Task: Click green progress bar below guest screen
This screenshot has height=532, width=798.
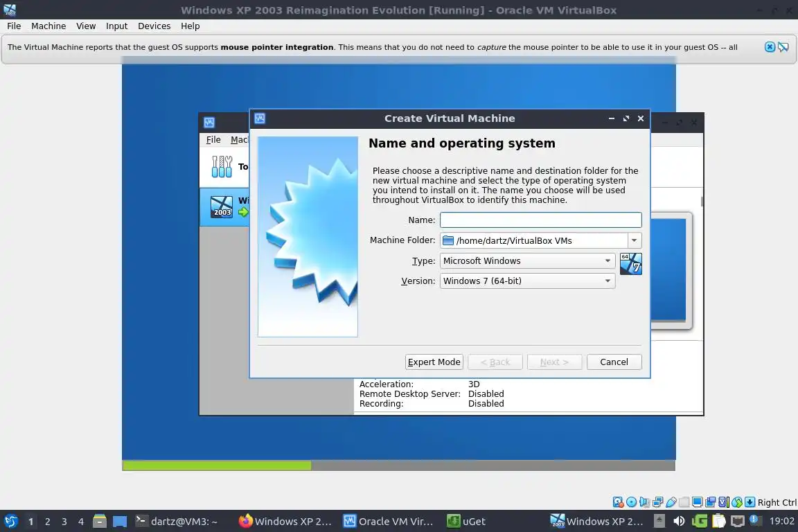Action: click(217, 465)
